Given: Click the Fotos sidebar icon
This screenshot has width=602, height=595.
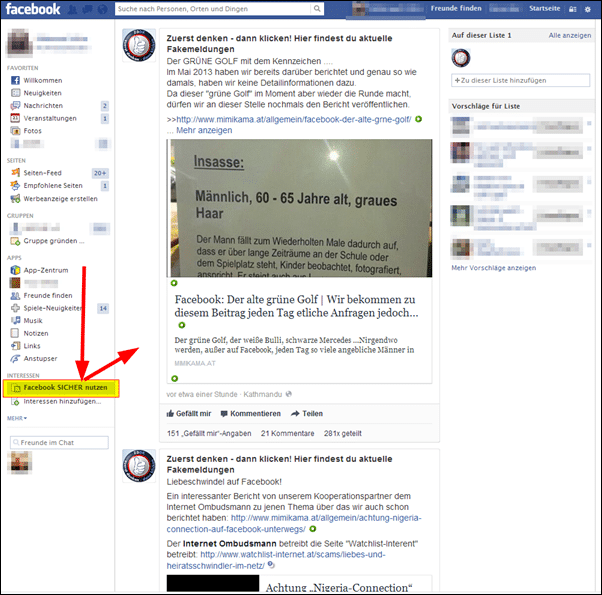Looking at the screenshot, I should point(15,131).
